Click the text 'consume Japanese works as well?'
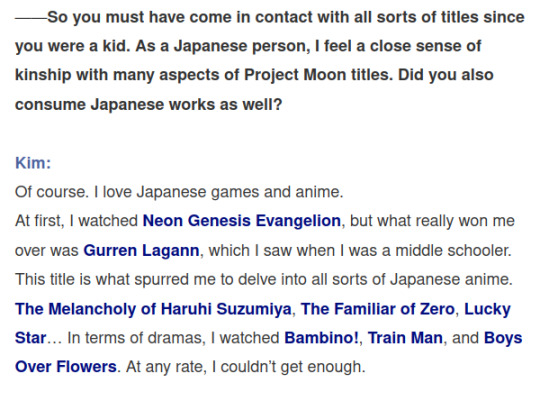540x401 pixels. coord(148,104)
